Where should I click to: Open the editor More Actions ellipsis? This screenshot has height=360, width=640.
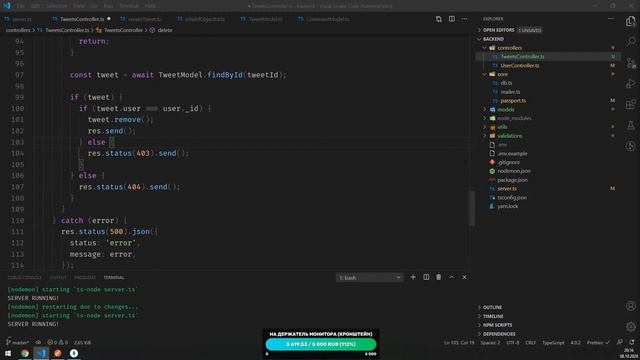464,19
